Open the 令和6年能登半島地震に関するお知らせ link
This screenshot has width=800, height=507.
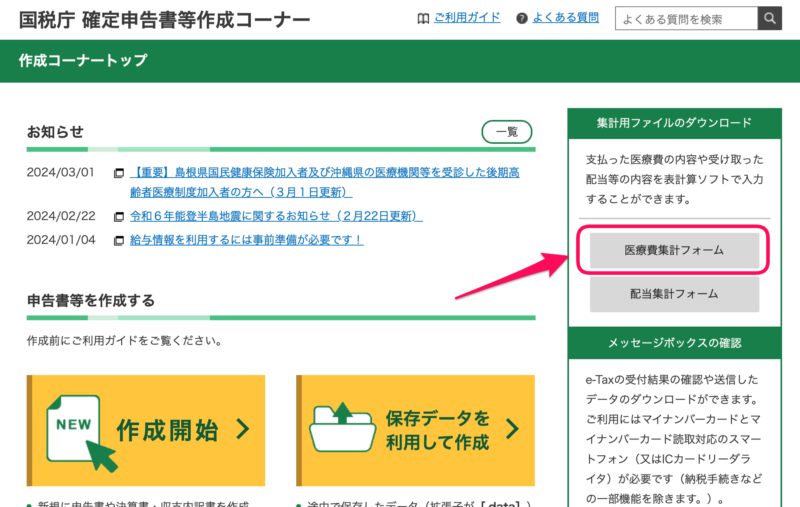(276, 216)
